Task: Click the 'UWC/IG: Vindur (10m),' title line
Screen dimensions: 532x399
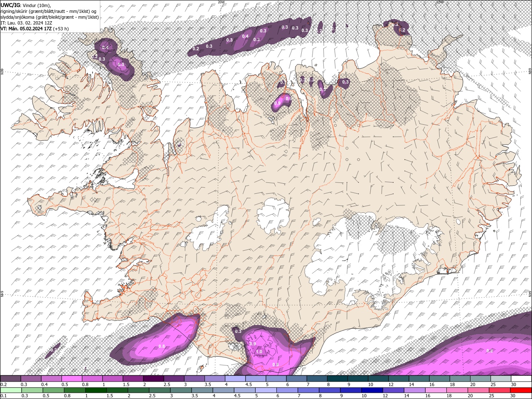Action: pos(25,5)
